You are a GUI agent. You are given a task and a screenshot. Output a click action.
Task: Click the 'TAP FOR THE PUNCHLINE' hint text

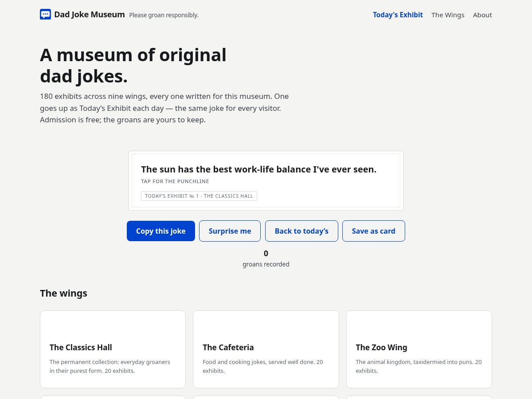[175, 181]
